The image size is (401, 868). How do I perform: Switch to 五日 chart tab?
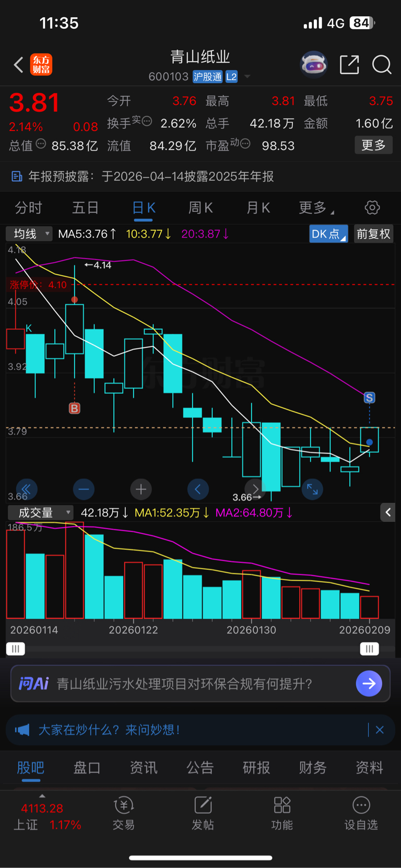[x=86, y=208]
